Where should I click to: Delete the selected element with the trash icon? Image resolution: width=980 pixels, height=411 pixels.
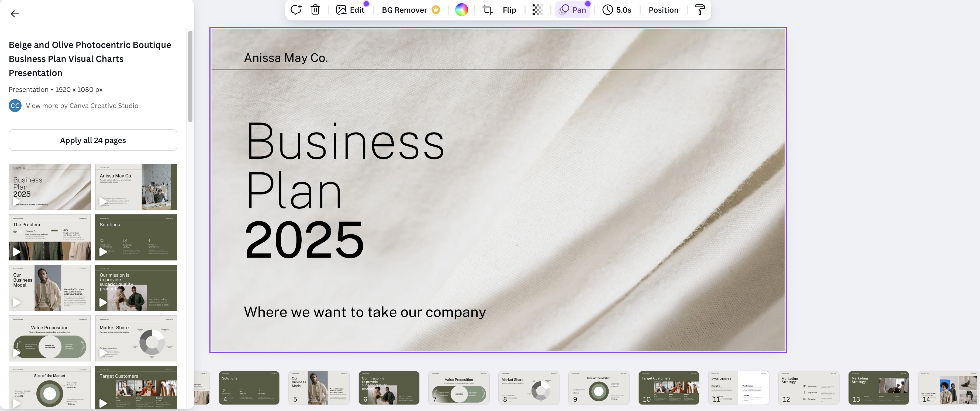[315, 10]
